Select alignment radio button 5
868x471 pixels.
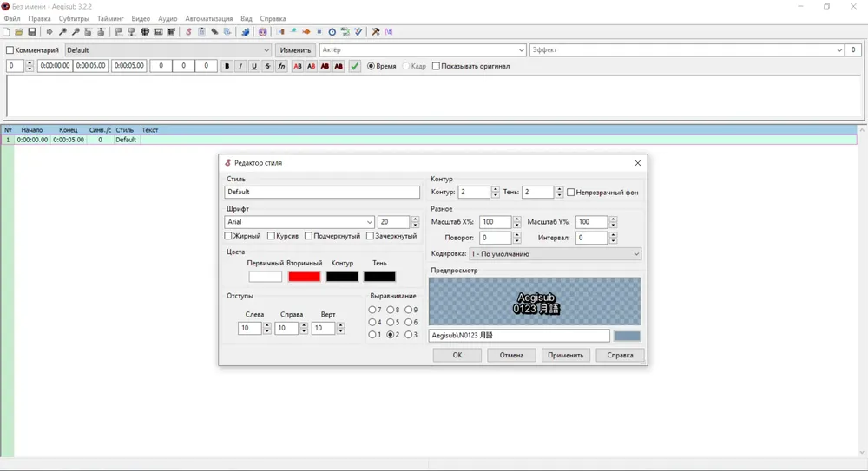coord(391,322)
